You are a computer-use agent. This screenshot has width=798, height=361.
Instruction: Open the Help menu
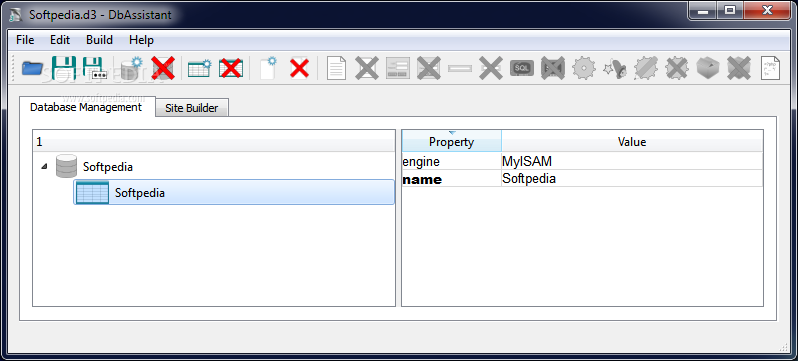(x=141, y=40)
